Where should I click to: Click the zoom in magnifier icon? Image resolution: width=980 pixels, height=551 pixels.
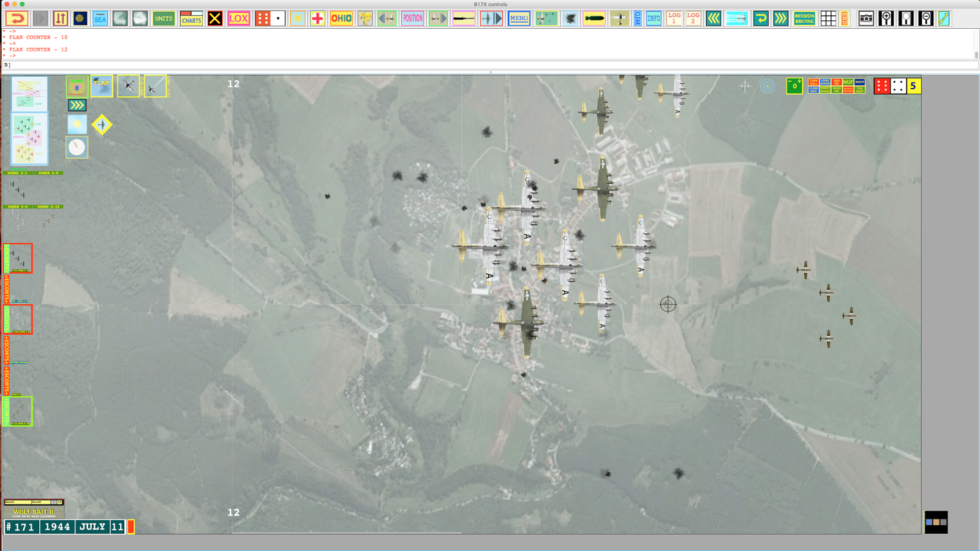(x=886, y=18)
